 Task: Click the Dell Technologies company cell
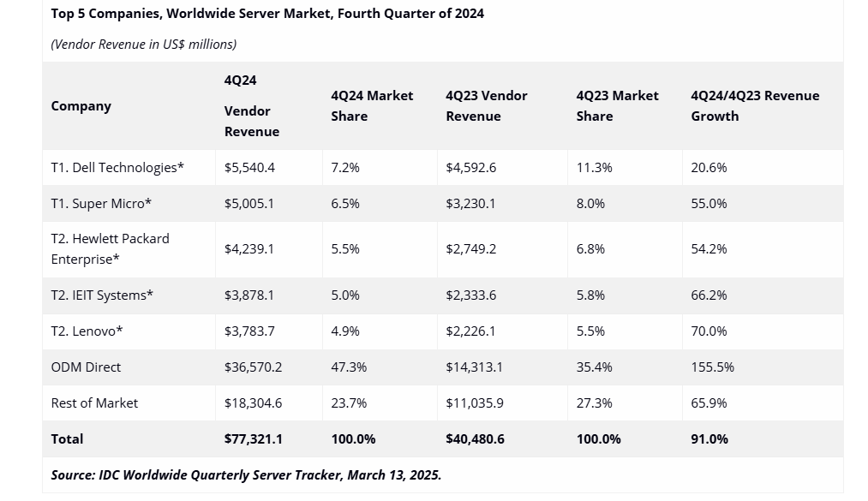(117, 168)
